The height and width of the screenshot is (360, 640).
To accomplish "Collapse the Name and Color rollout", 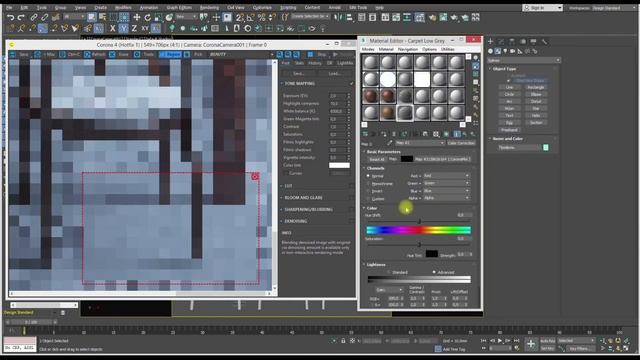I will point(508,139).
